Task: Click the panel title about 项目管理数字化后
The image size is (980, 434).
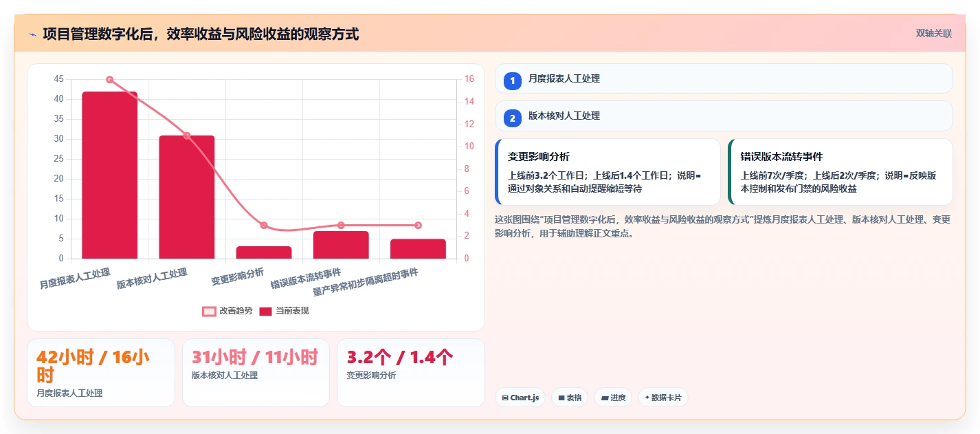Action: pos(201,34)
